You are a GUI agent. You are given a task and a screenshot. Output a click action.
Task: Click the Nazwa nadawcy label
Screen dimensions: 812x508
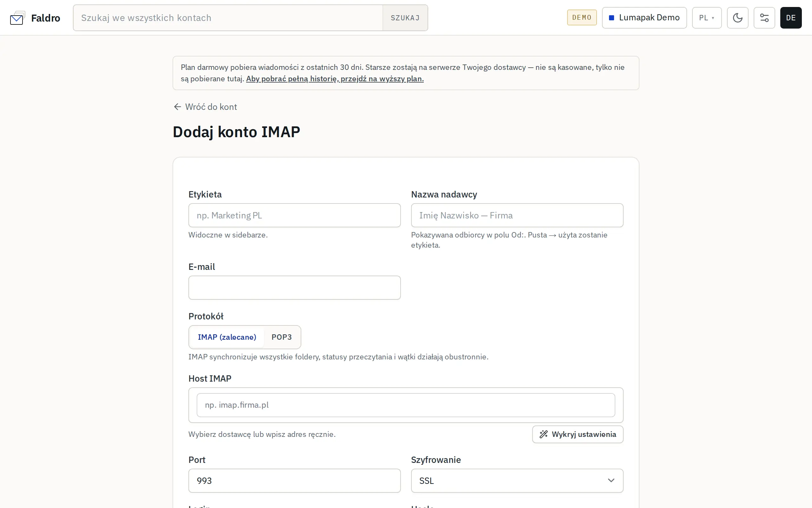point(444,195)
